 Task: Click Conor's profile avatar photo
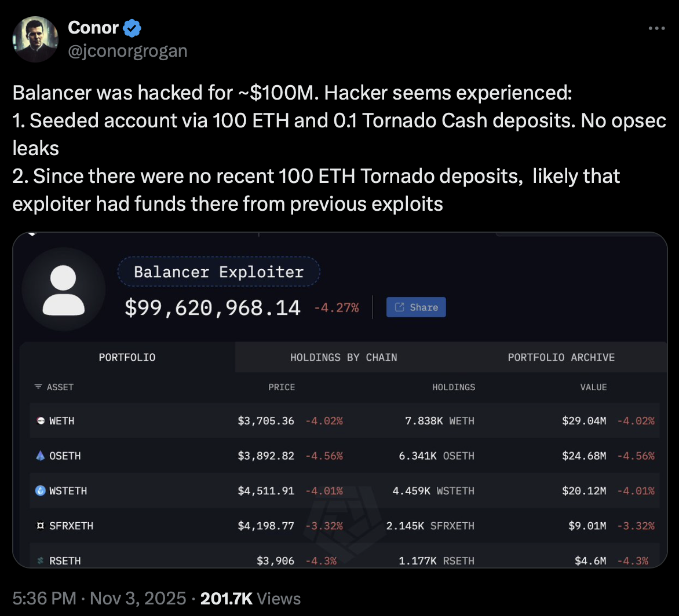coord(35,39)
